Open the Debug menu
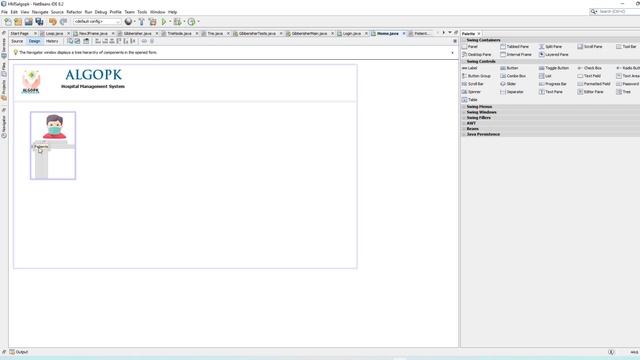Viewport: 640px width, 360px height. tap(100, 12)
